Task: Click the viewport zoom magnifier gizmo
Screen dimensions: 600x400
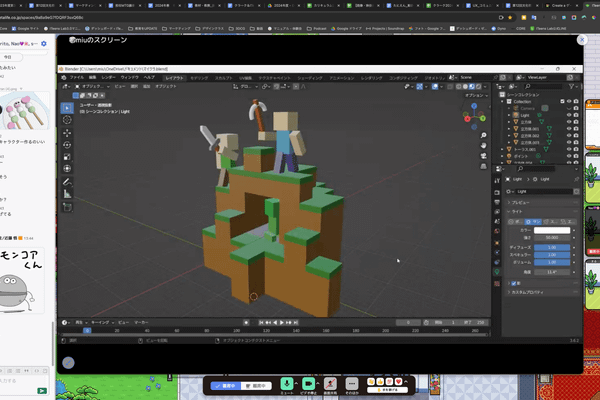Action: (483, 136)
